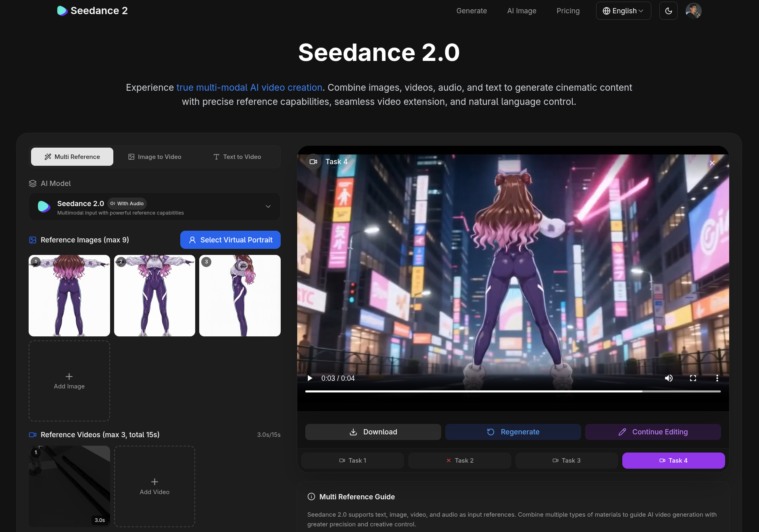Image resolution: width=759 pixels, height=532 pixels.
Task: Open the English language dropdown
Action: coord(623,10)
